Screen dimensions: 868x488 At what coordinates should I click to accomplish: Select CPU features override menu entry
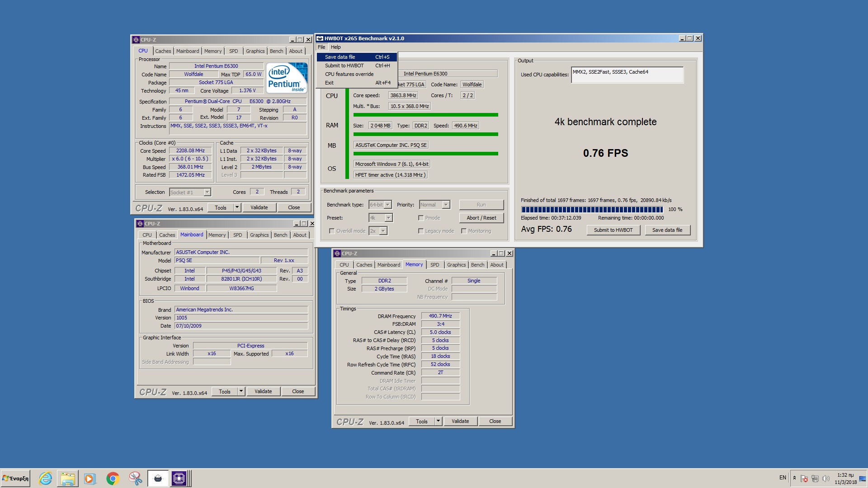357,74
